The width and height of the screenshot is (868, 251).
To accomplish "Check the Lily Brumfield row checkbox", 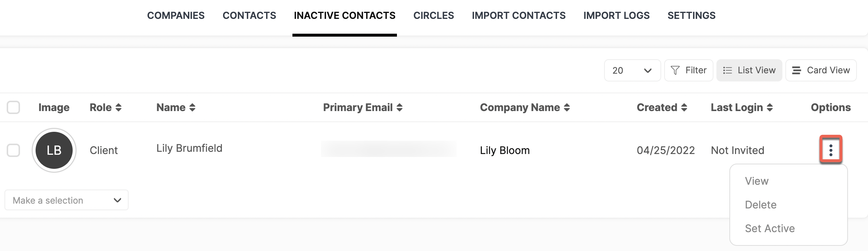I will [x=13, y=150].
